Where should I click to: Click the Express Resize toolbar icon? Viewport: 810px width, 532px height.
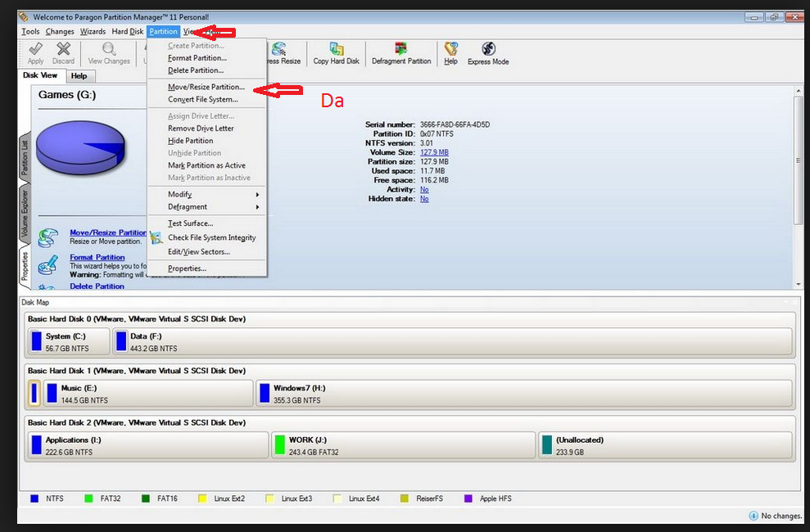pos(279,49)
